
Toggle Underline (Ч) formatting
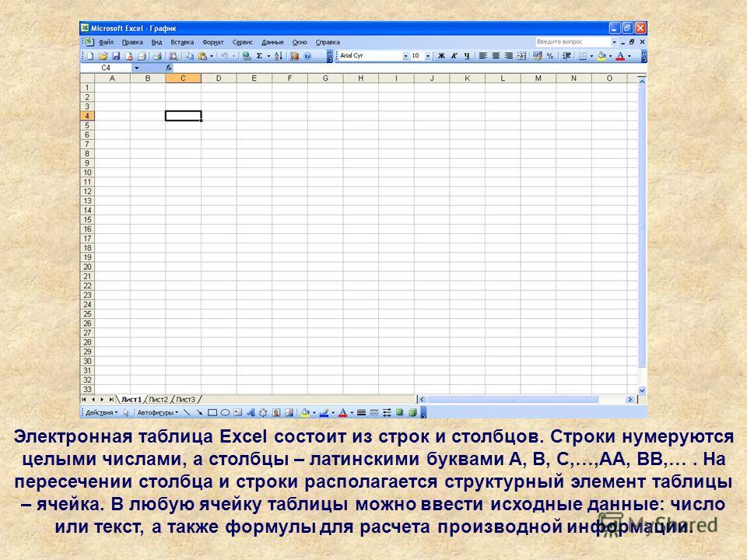coord(467,56)
